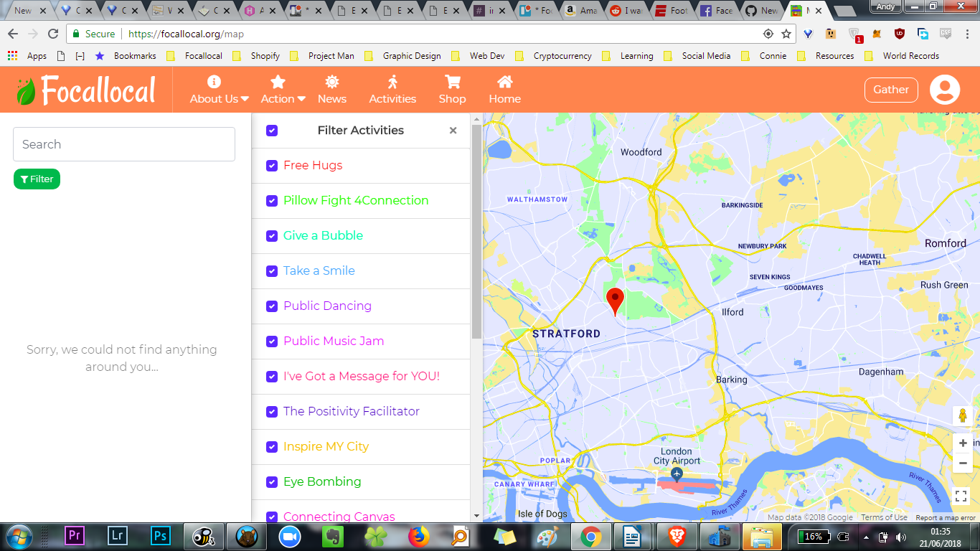Screen dimensions: 980x551
Task: Open Activities walking person icon
Action: (392, 82)
